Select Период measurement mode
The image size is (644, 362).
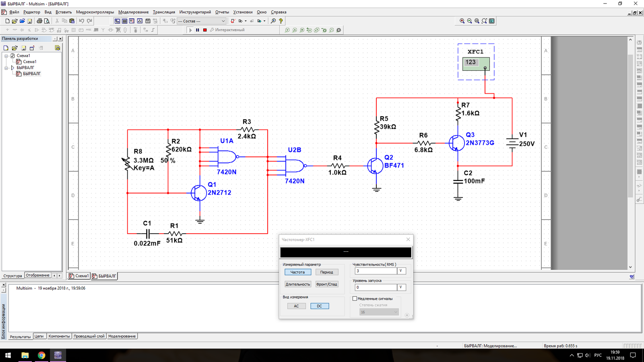click(x=326, y=272)
